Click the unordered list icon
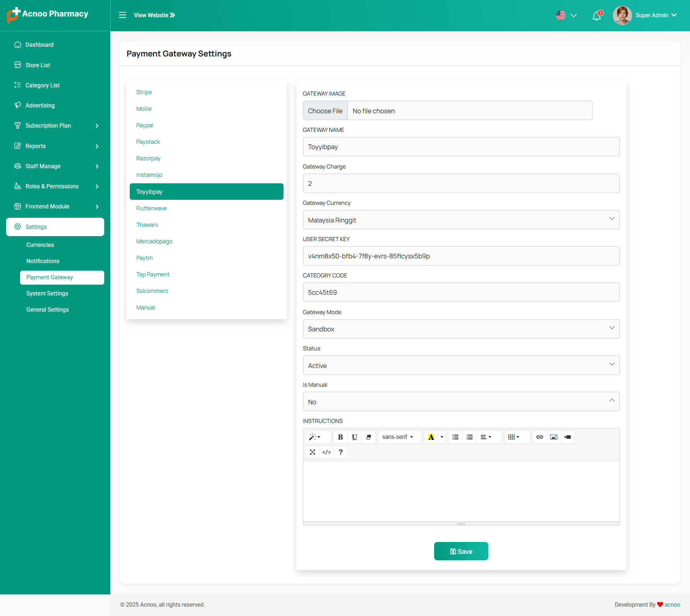Image resolution: width=690 pixels, height=616 pixels. click(x=455, y=437)
